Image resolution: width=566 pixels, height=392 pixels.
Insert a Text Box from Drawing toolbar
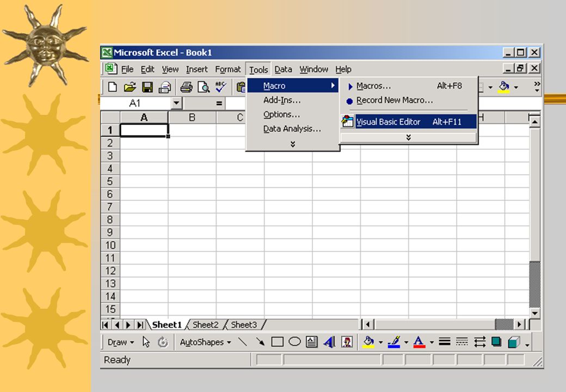click(311, 342)
